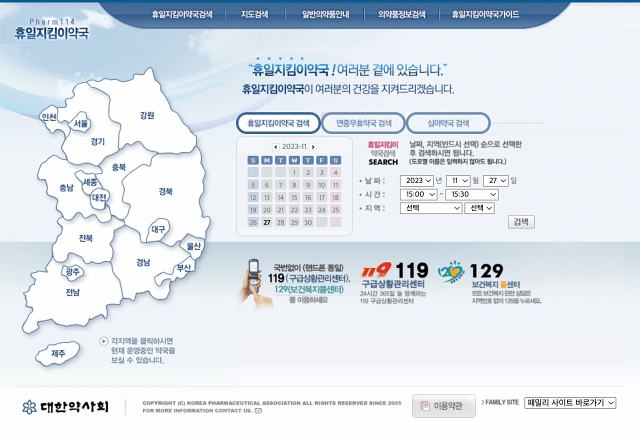The height and width of the screenshot is (440, 640).
Task: Pick day 25 in the calendar
Action: pyautogui.click(x=336, y=210)
